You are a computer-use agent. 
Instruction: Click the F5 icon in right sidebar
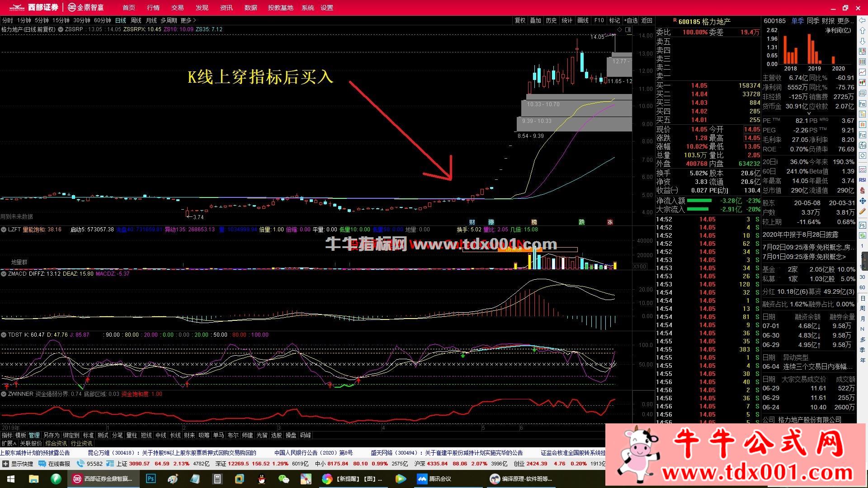click(863, 225)
